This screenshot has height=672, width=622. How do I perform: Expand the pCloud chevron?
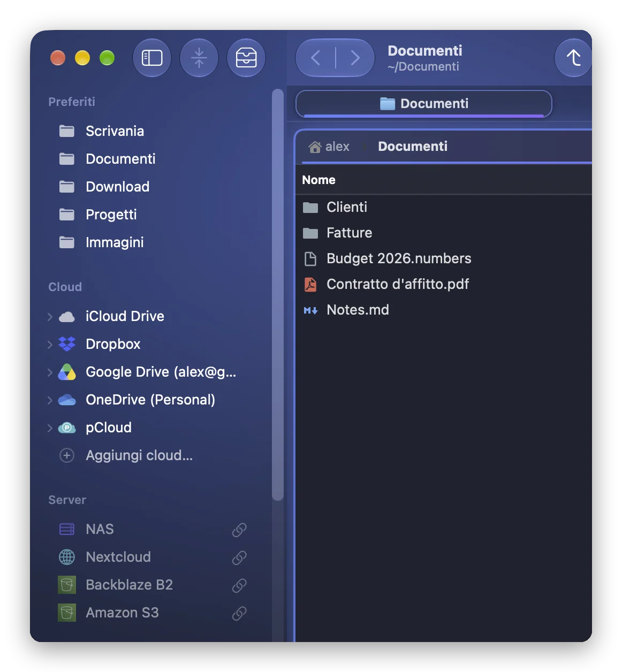[x=50, y=428]
